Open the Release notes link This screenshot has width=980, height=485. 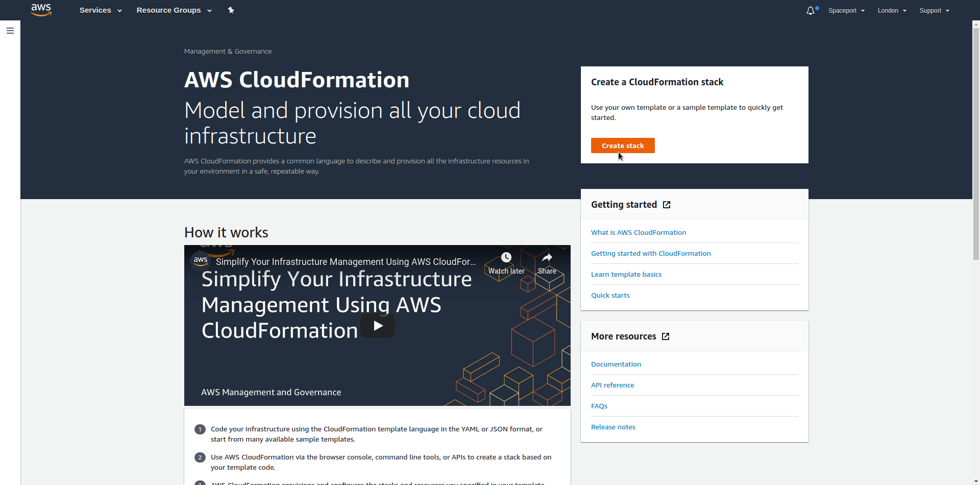pyautogui.click(x=613, y=427)
